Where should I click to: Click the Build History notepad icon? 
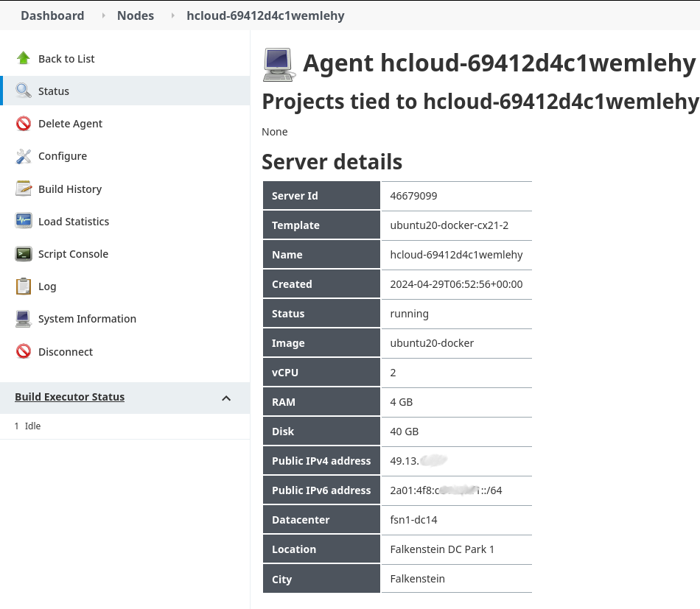pos(24,189)
